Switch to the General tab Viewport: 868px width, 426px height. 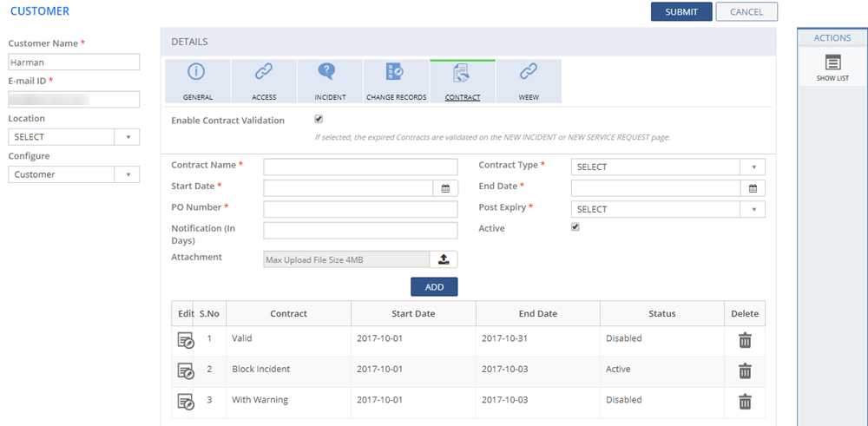(x=197, y=82)
